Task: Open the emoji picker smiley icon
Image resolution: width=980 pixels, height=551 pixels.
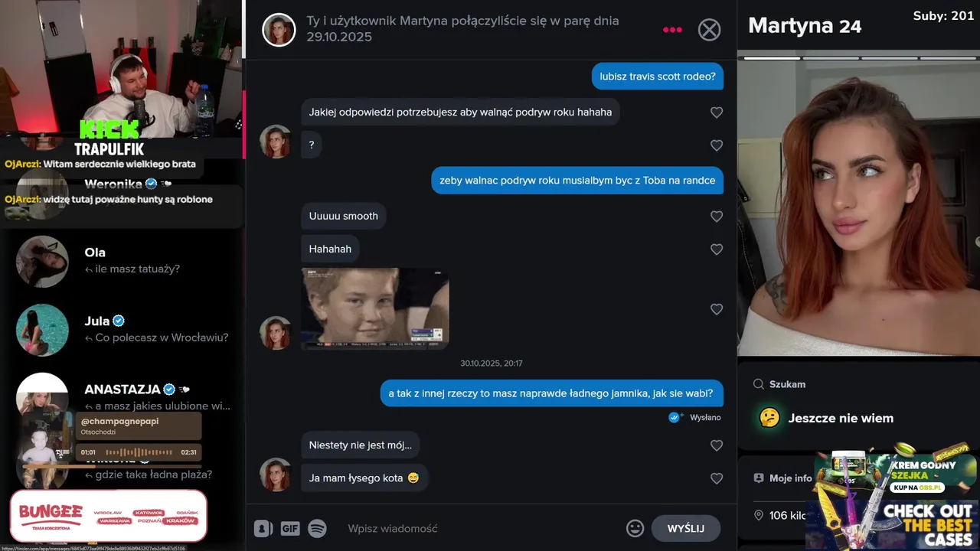Action: point(635,528)
